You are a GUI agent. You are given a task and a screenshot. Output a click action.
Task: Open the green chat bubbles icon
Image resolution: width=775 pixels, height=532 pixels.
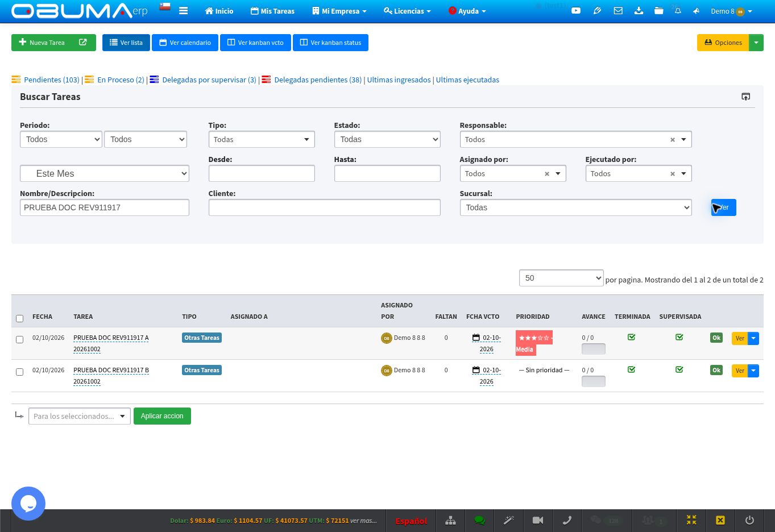click(479, 521)
